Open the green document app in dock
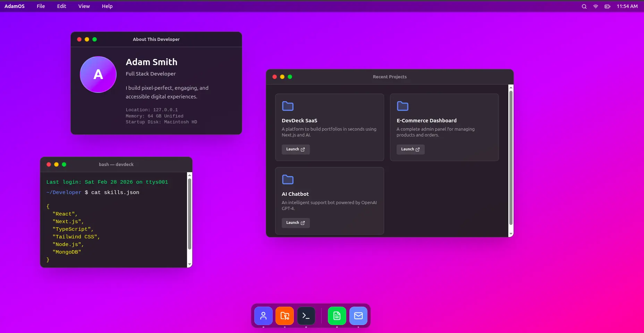Image resolution: width=644 pixels, height=333 pixels. tap(337, 316)
